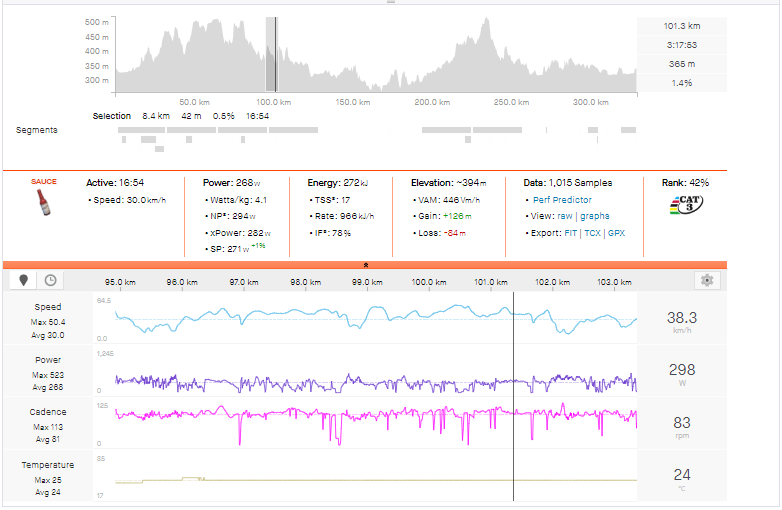The width and height of the screenshot is (782, 510).
Task: Switch x-axis to time with clock icon
Action: coord(50,281)
